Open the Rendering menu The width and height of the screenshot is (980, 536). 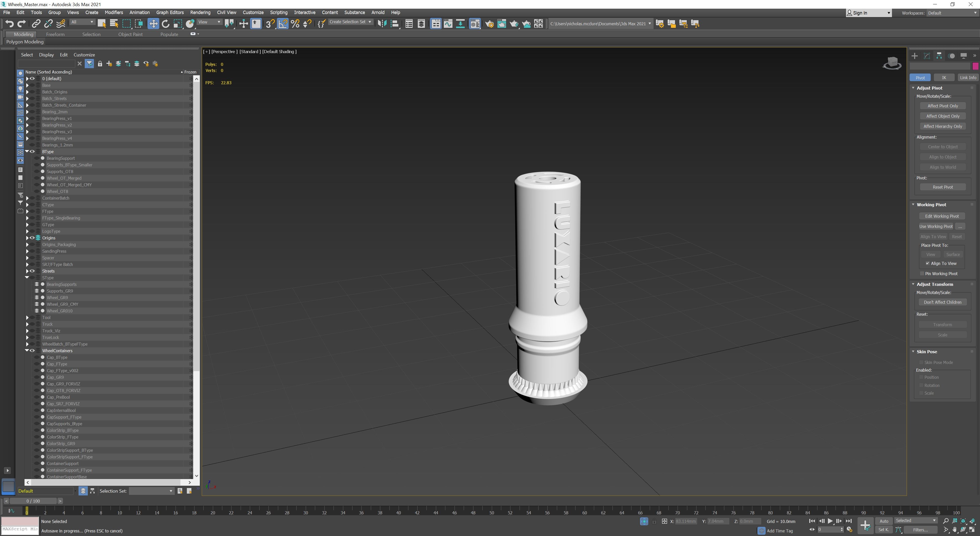[200, 13]
